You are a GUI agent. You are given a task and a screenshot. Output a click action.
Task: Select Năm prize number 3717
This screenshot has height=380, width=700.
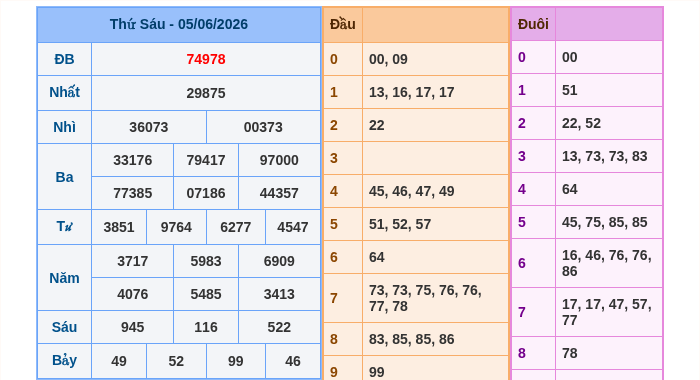[x=133, y=261]
